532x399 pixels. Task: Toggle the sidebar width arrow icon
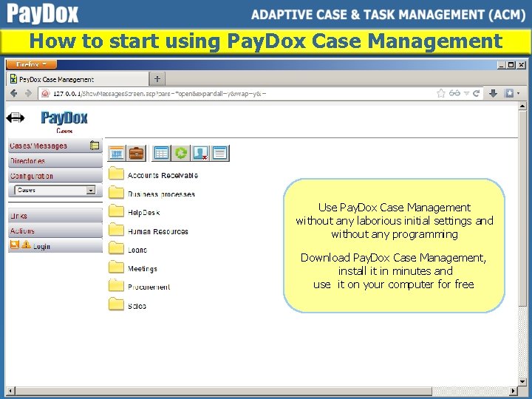tap(16, 118)
